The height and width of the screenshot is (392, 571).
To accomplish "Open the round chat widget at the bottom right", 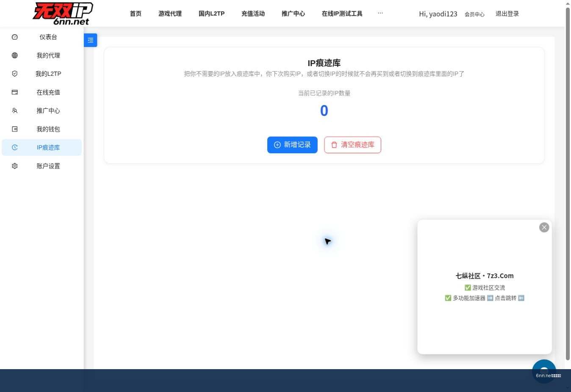I will (544, 371).
